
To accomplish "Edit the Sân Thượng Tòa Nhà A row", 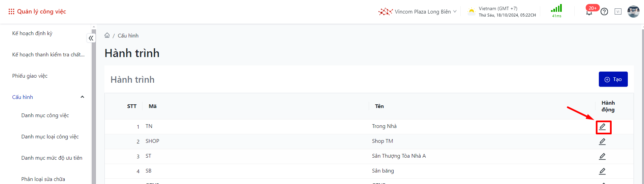I will click(x=602, y=156).
